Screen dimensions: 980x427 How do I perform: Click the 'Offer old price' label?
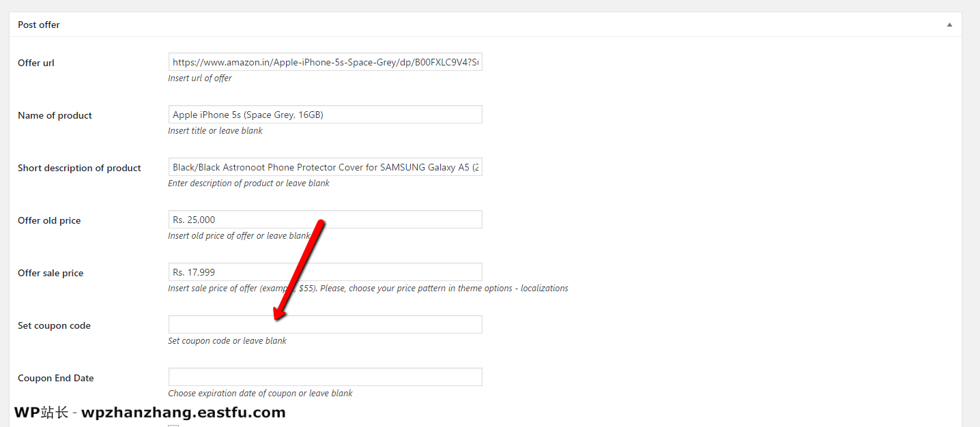click(x=49, y=220)
